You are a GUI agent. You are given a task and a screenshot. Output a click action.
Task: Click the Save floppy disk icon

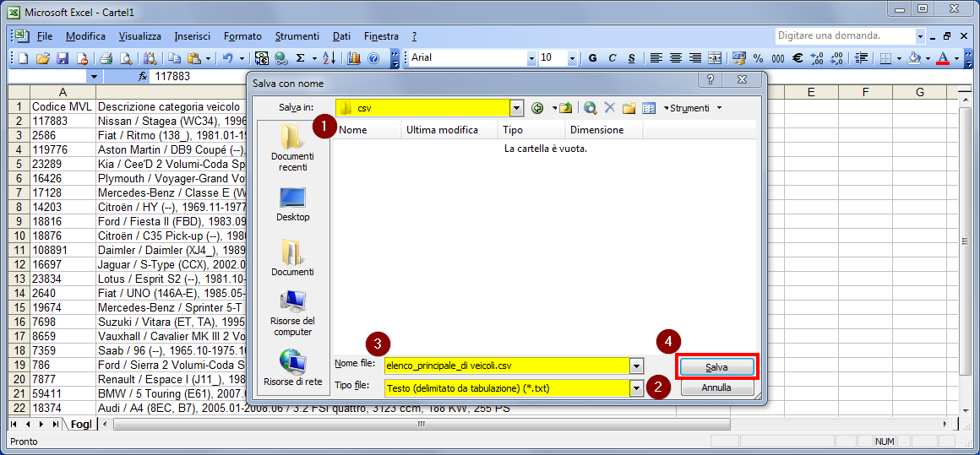[63, 58]
